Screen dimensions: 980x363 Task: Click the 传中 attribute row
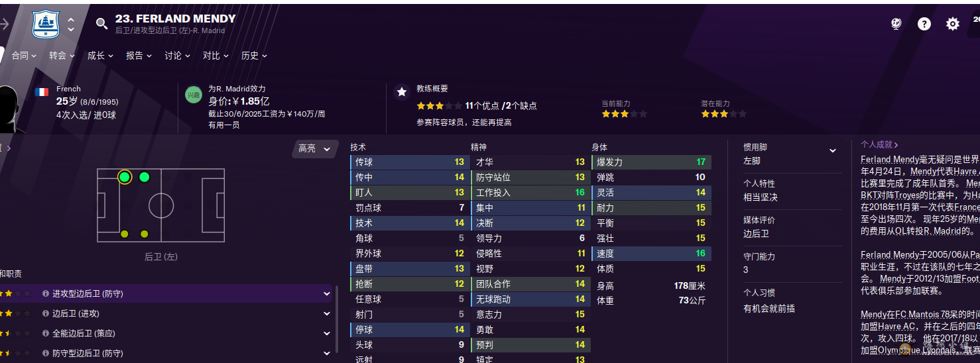(410, 178)
